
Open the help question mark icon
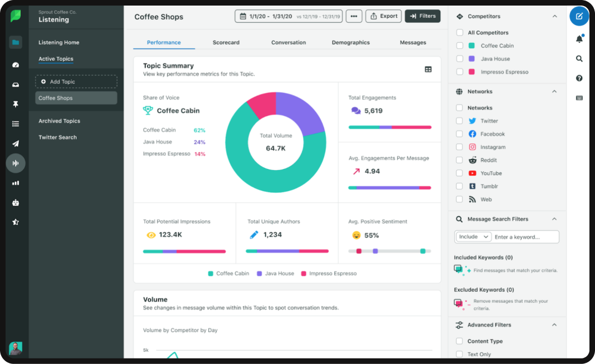[579, 78]
